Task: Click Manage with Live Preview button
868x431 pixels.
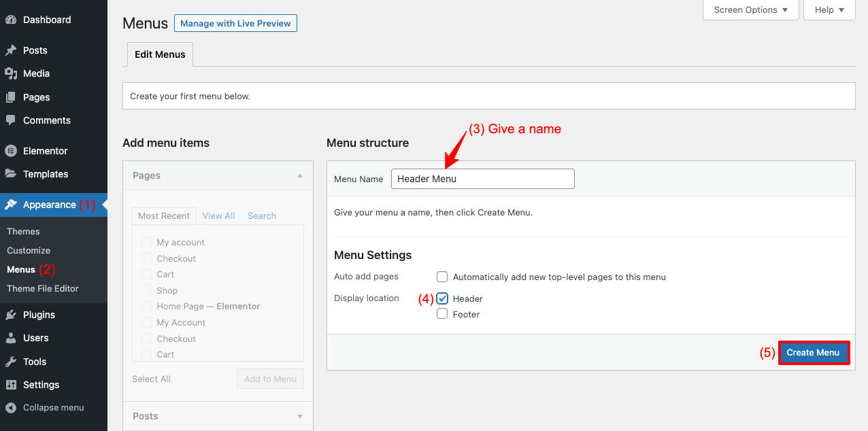Action: coord(235,23)
